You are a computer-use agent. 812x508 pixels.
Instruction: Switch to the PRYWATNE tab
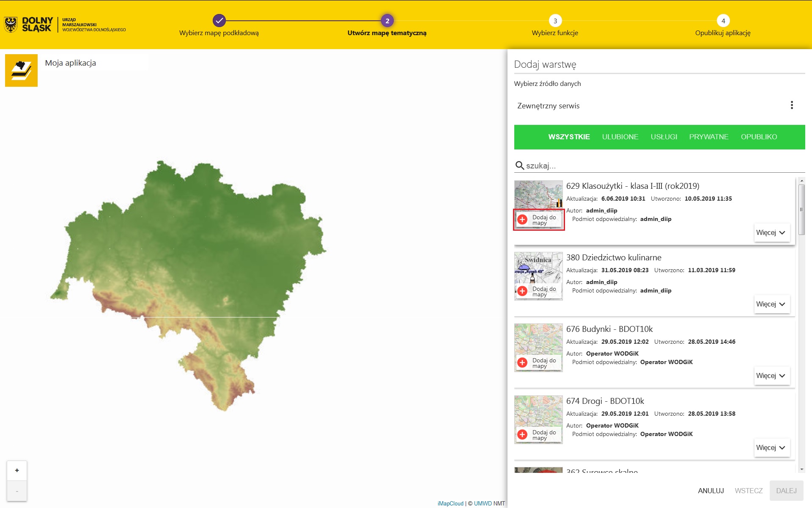(708, 137)
